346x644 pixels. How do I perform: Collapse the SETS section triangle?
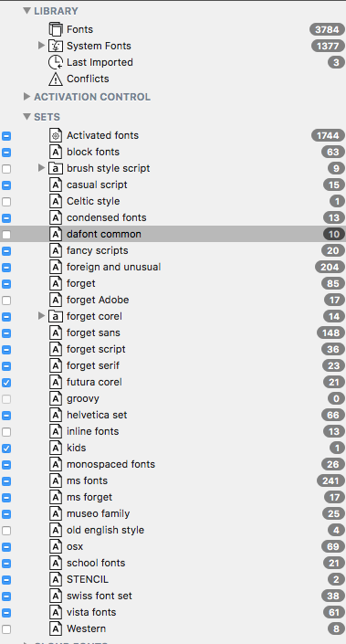click(27, 117)
